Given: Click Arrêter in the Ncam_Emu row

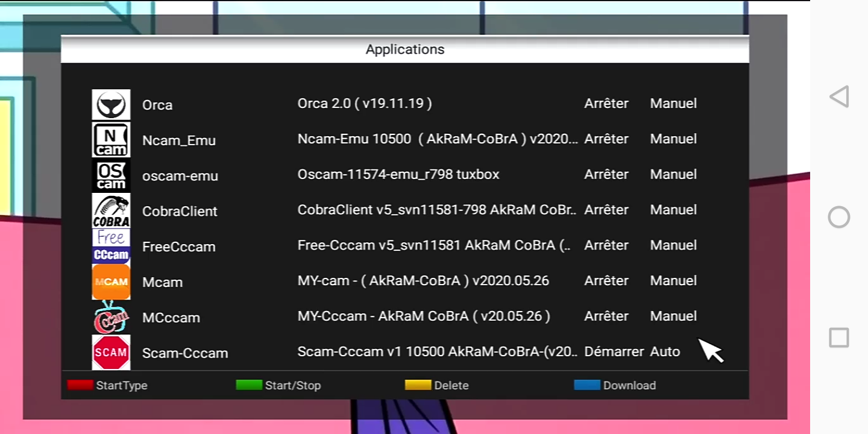Looking at the screenshot, I should click(606, 139).
